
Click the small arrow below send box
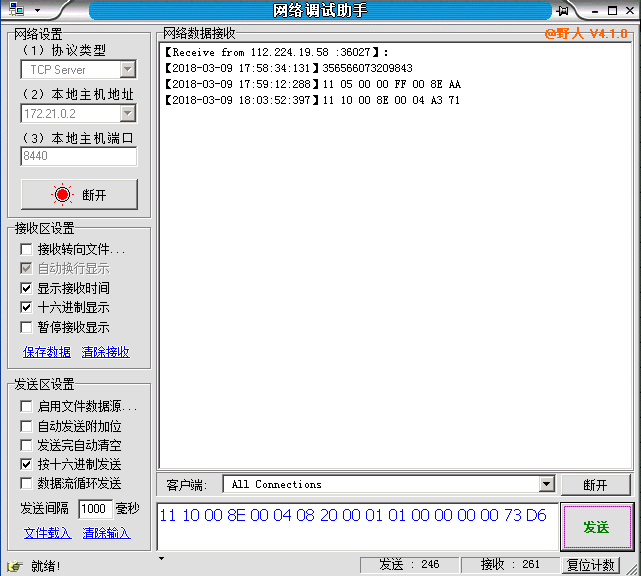162,558
